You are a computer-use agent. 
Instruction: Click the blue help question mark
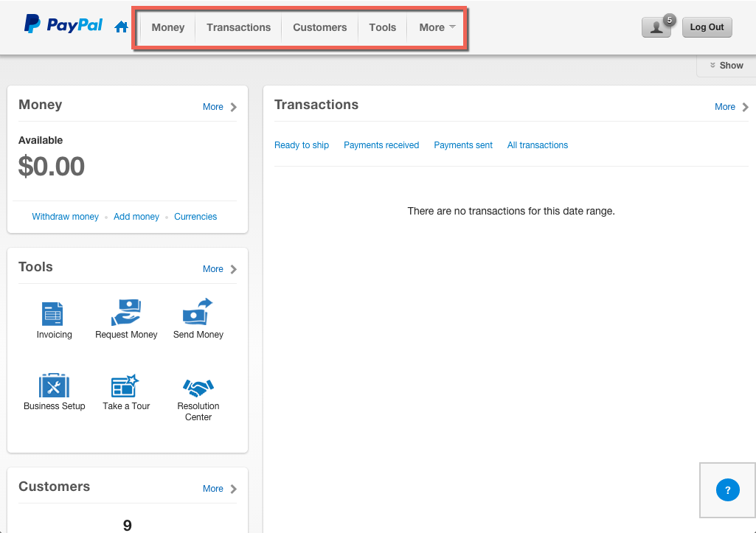pos(727,490)
